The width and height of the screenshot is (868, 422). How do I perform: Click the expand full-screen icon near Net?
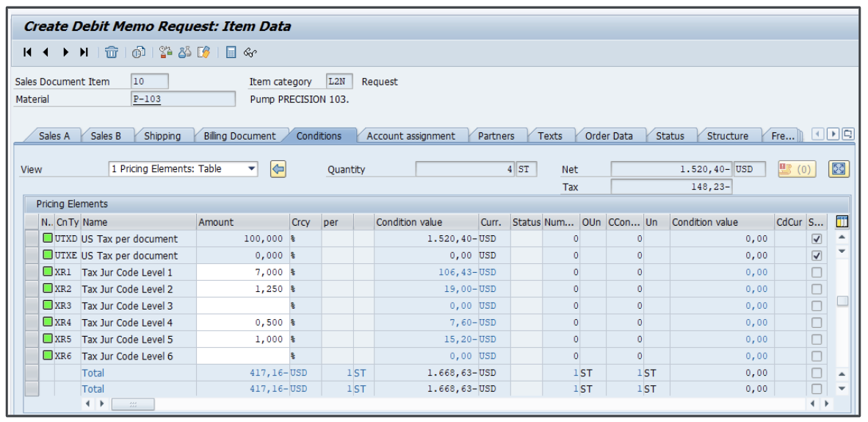[x=838, y=169]
